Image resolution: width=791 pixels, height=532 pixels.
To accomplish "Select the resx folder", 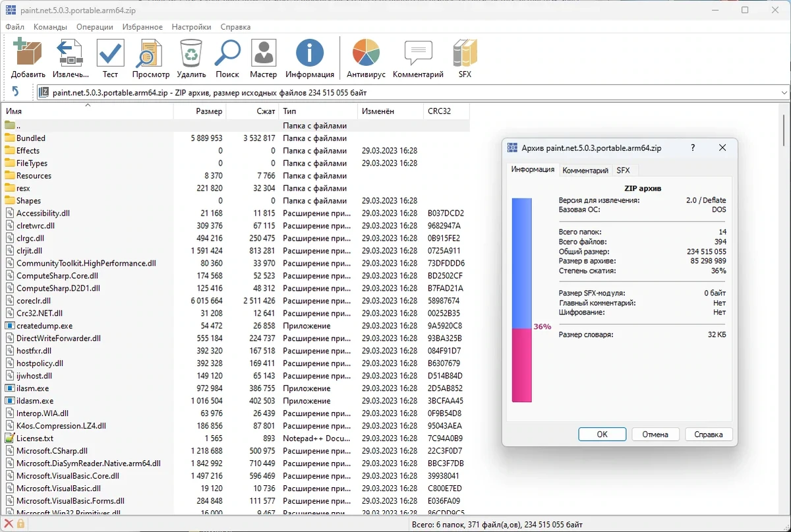I will tap(17, 188).
